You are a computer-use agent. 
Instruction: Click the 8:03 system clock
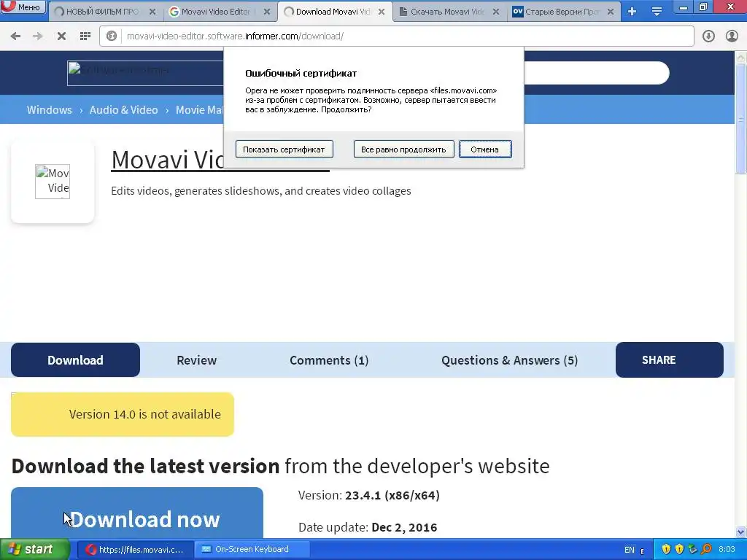click(x=727, y=550)
